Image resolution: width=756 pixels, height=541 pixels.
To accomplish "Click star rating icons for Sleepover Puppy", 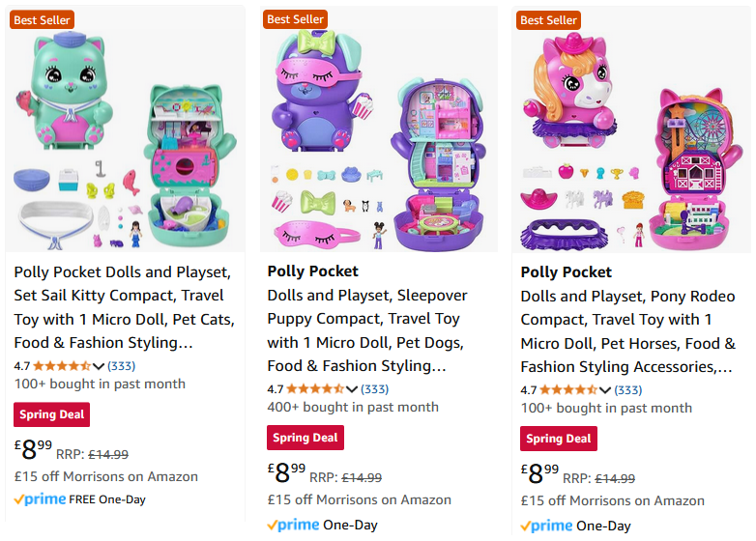I will tap(316, 389).
